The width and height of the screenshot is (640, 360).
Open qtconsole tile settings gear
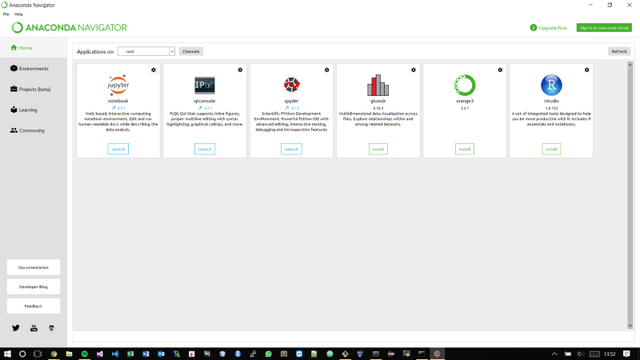pos(240,70)
